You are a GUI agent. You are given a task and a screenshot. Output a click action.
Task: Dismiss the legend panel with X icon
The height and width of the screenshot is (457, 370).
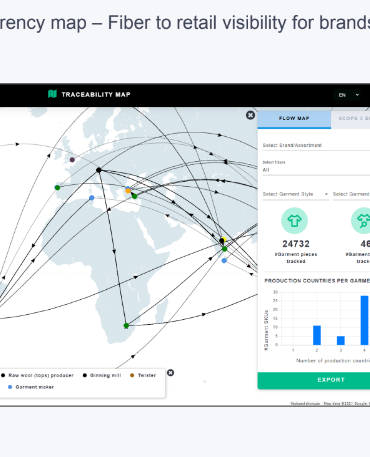[x=170, y=373]
